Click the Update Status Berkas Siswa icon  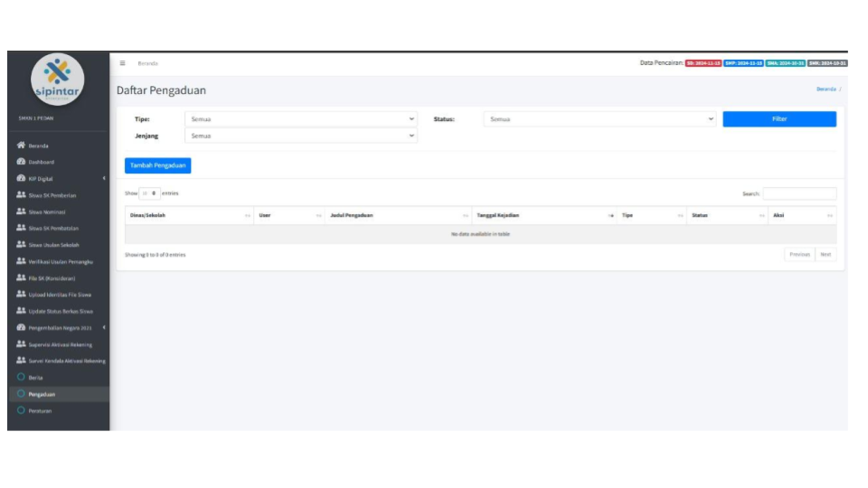pos(21,310)
